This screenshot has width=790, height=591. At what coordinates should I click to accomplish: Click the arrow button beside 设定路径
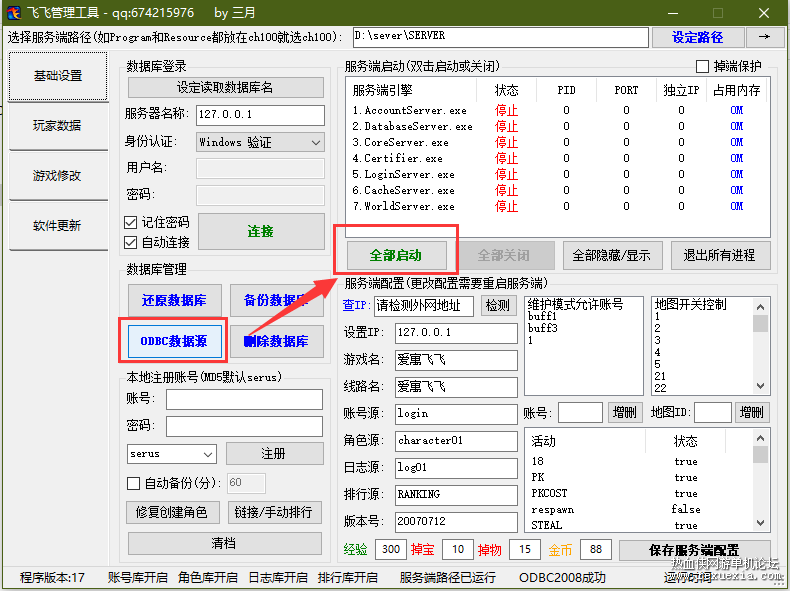point(764,37)
